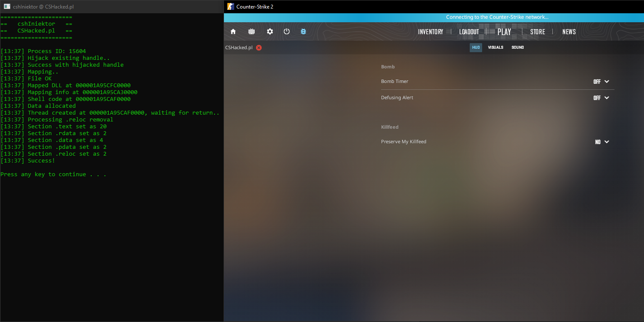Click the red X beside CSHacked.pl
644x322 pixels.
pyautogui.click(x=259, y=47)
